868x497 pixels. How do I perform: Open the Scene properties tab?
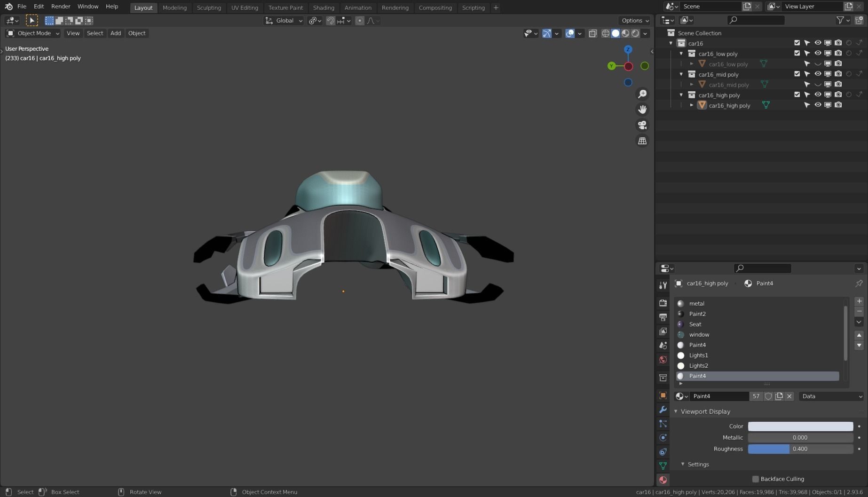pos(663,345)
